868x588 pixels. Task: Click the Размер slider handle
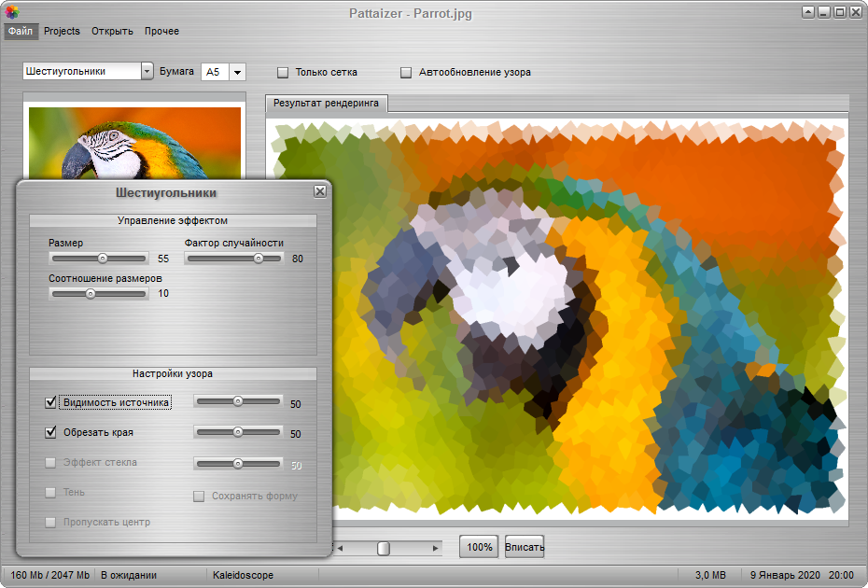point(103,259)
